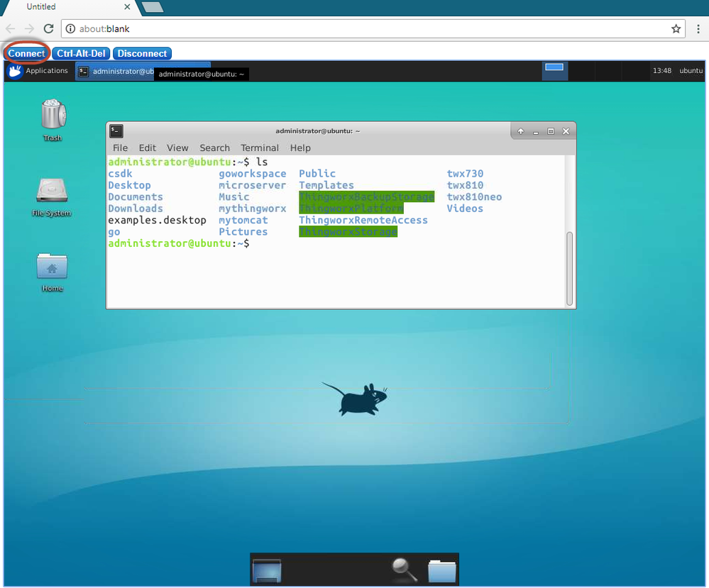
Task: Open the file manager folder in dock
Action: click(x=441, y=571)
